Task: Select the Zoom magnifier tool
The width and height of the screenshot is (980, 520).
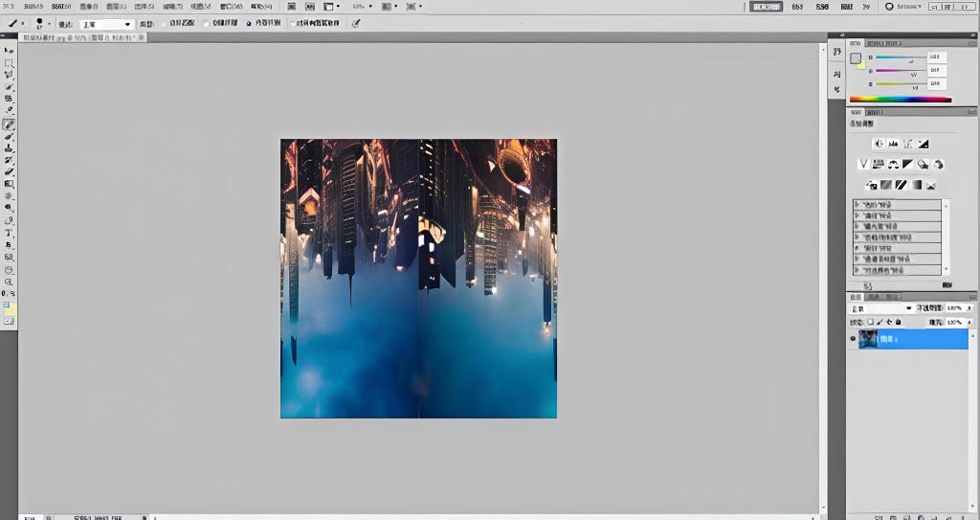Action: pos(9,282)
